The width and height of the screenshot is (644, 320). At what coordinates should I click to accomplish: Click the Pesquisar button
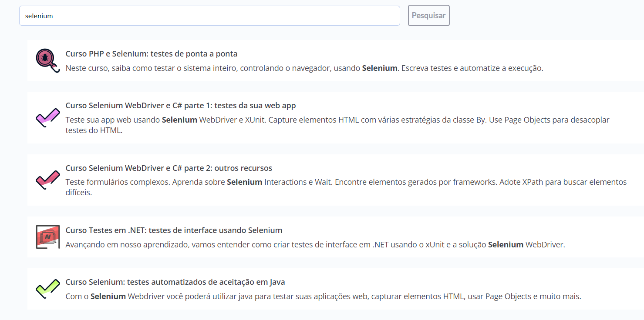[428, 16]
